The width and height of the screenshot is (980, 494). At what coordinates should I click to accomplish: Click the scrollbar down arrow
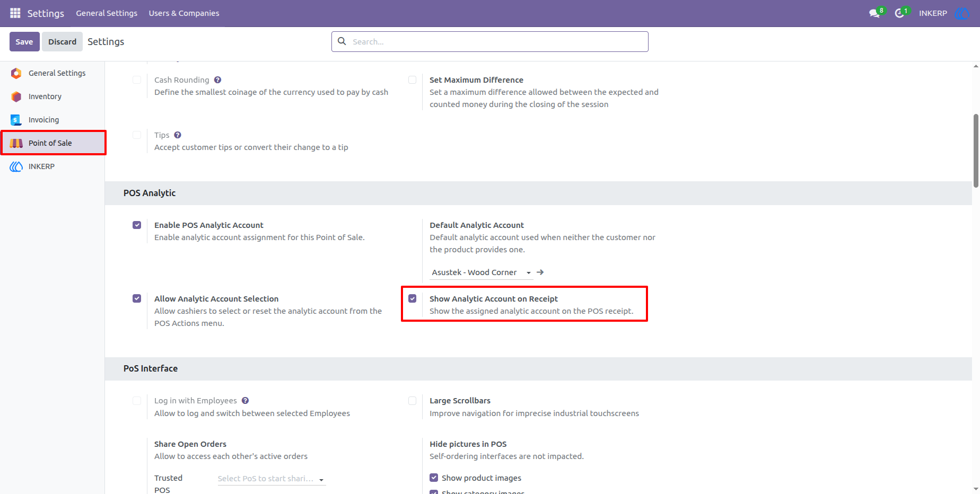coord(976,489)
